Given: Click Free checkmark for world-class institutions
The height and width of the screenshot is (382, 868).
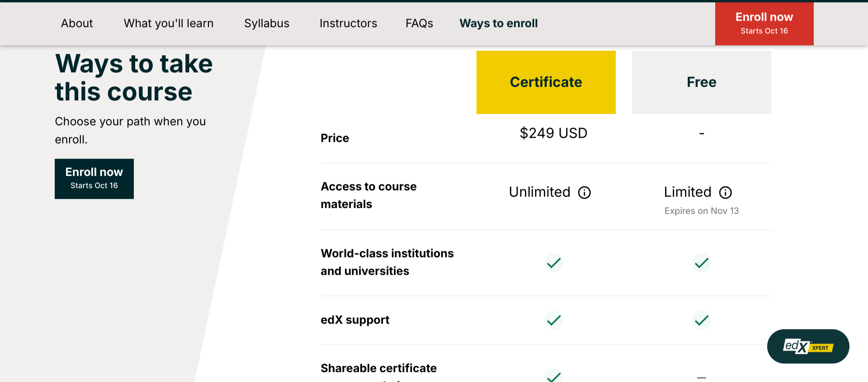Looking at the screenshot, I should click(x=702, y=263).
